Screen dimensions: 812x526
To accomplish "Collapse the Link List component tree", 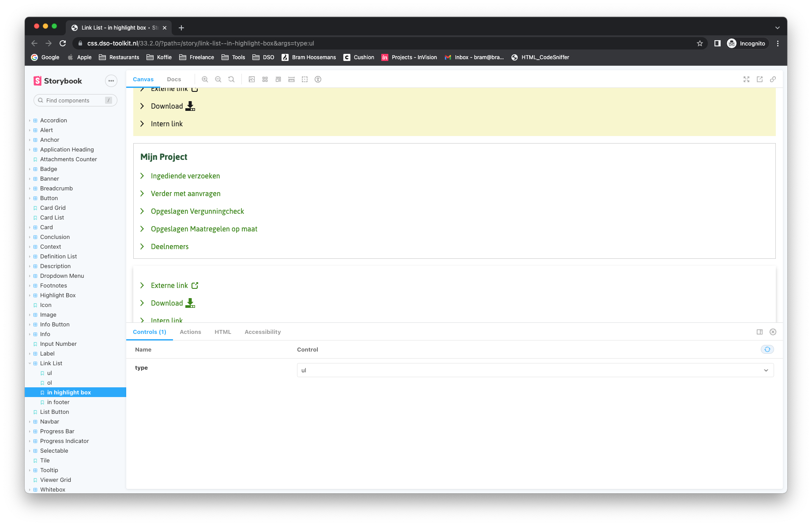I will click(30, 363).
